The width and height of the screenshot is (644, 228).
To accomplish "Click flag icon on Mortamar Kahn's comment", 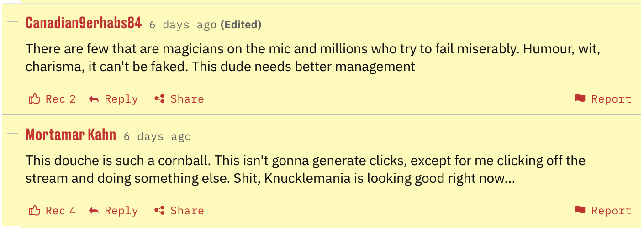I will pyautogui.click(x=580, y=210).
